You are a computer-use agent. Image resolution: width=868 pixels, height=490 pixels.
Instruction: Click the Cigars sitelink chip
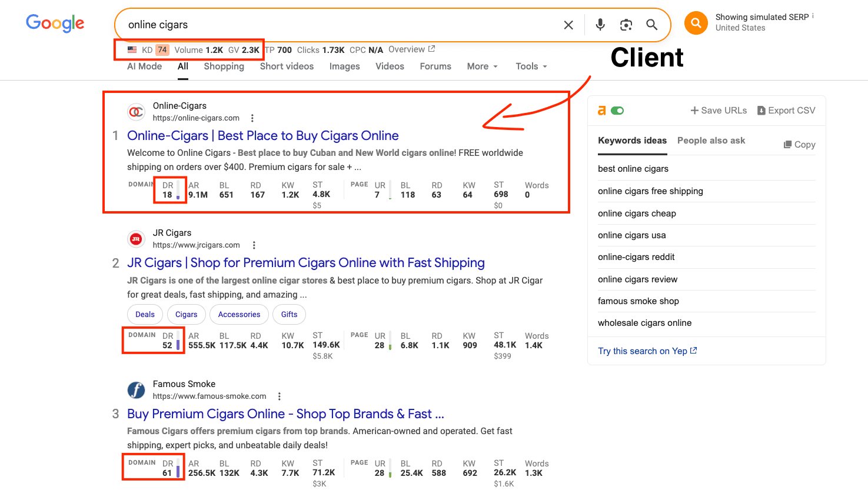pos(186,315)
